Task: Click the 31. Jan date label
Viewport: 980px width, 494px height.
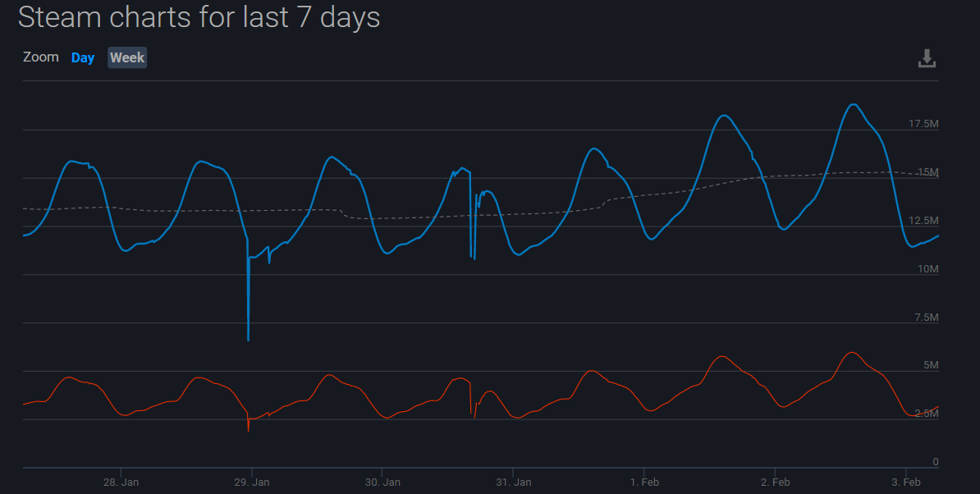Action: point(512,482)
